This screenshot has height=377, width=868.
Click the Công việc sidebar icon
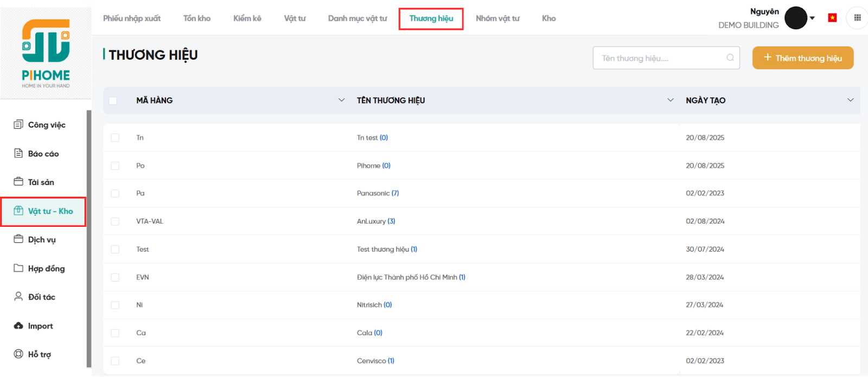coord(18,125)
